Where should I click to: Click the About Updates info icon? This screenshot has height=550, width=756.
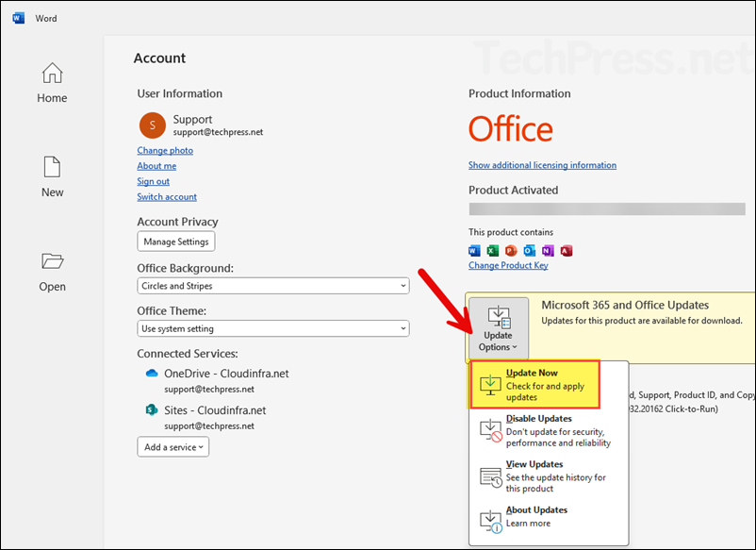491,522
